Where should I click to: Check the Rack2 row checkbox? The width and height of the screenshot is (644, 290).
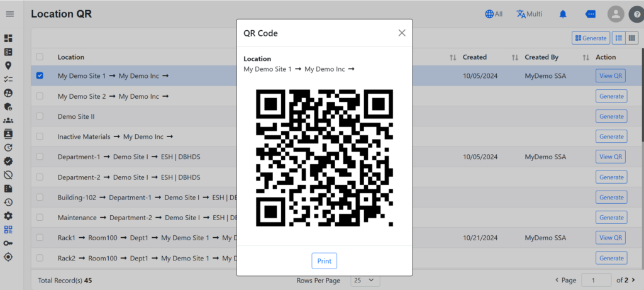[x=40, y=258]
